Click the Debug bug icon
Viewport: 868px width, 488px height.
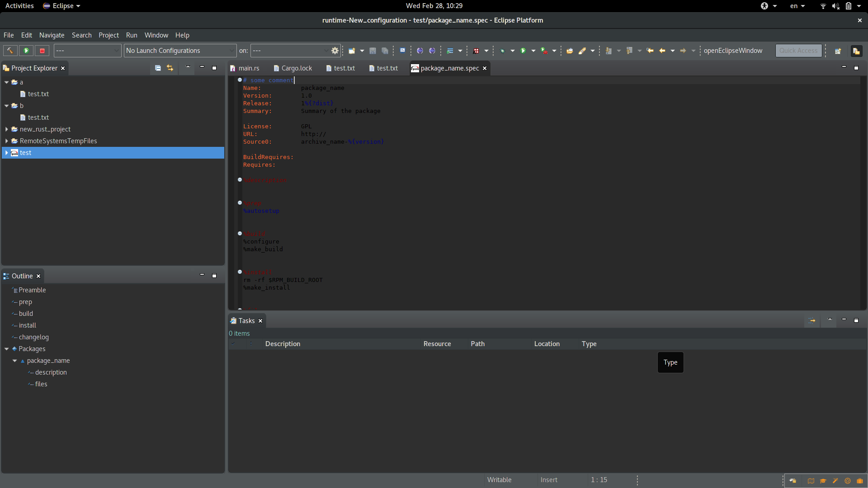(x=502, y=51)
